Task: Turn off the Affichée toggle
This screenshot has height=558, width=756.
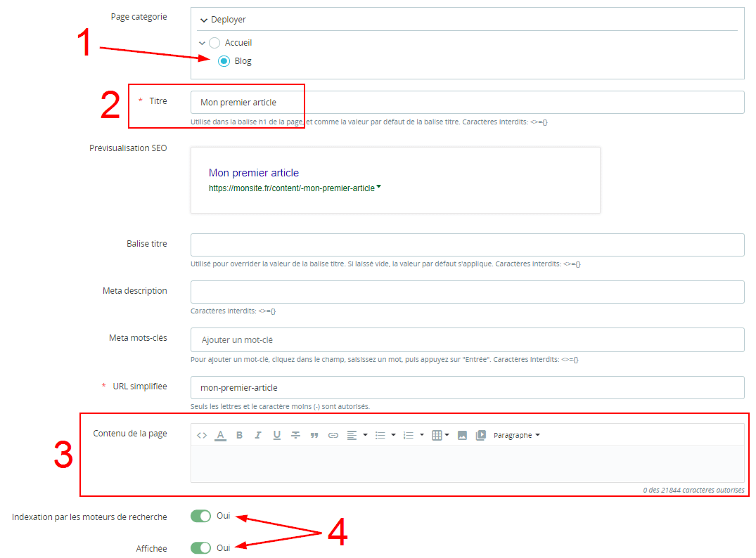Action: [200, 548]
